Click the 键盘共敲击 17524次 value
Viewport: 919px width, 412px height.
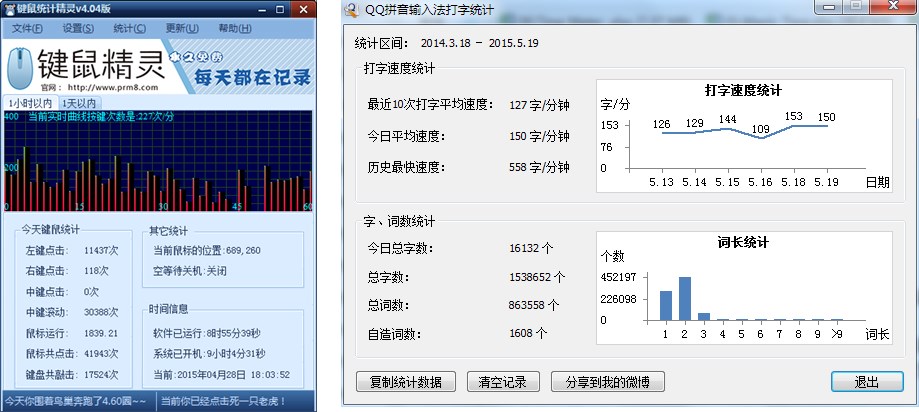tap(101, 374)
